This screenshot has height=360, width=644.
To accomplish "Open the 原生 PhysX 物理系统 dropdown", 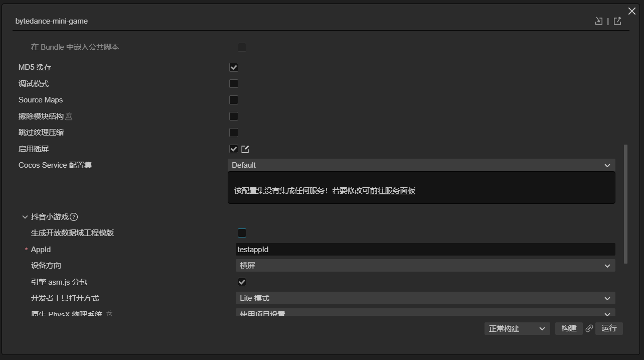I will (x=425, y=313).
